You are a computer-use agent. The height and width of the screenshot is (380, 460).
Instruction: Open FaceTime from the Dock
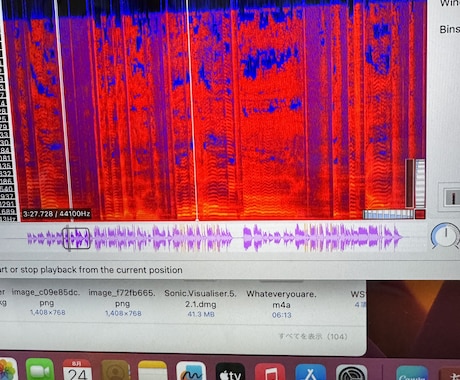40,369
